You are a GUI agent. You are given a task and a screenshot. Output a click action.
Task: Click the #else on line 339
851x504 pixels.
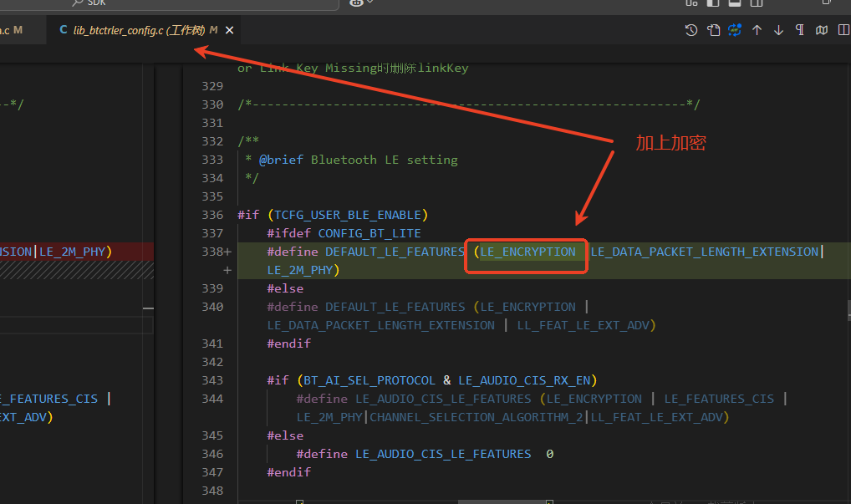coord(285,288)
